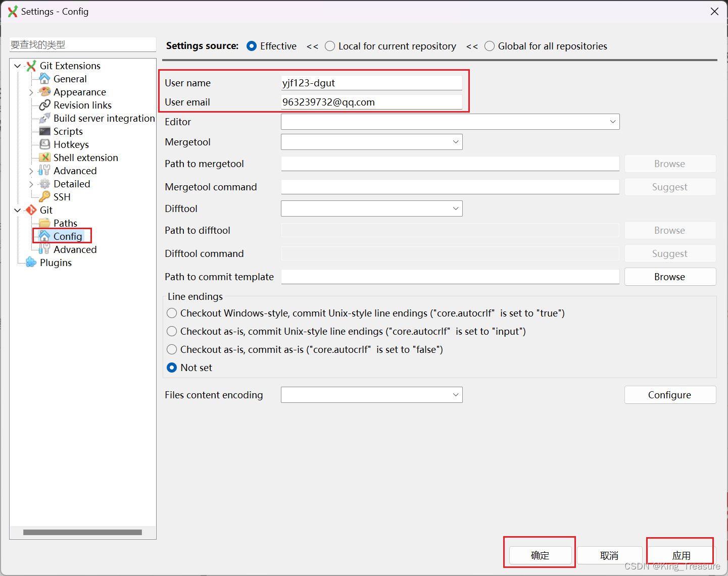Collapse the Git tree node
The width and height of the screenshot is (728, 576).
click(18, 210)
